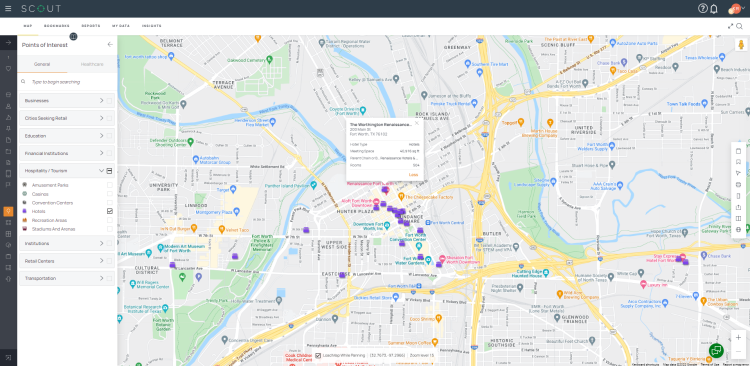Click the table grid icon in the left sidebar
The height and width of the screenshot is (366, 750).
pyautogui.click(x=8, y=234)
